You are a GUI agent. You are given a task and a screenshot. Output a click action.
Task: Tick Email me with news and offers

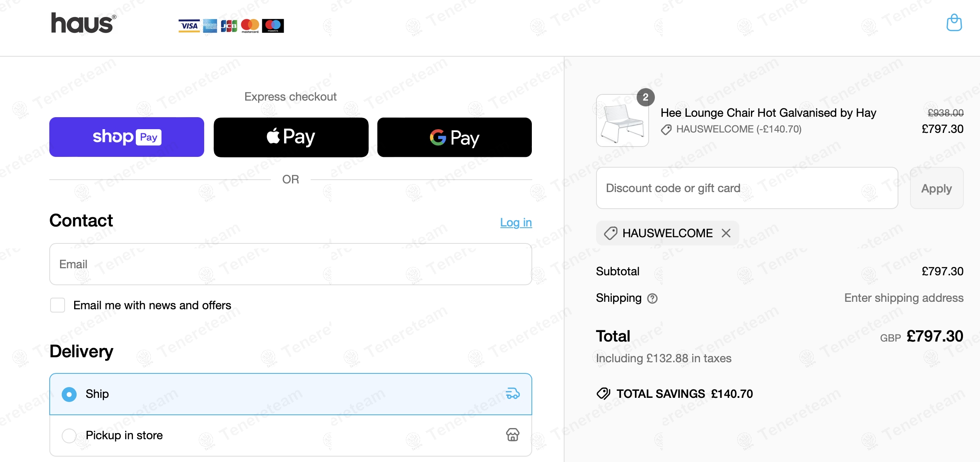[x=58, y=305]
